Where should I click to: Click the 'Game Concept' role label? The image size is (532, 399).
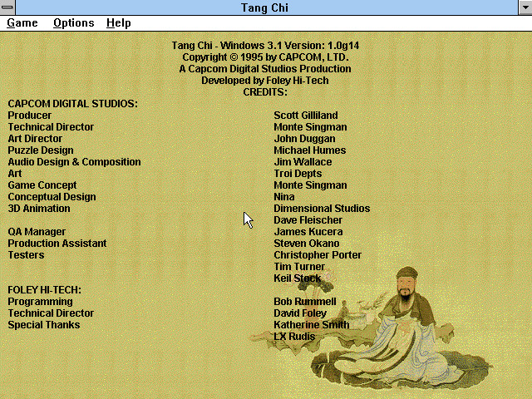click(42, 185)
